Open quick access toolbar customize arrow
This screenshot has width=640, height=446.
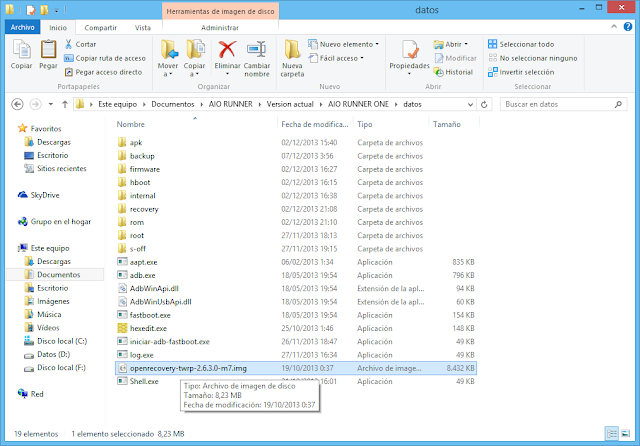56,10
